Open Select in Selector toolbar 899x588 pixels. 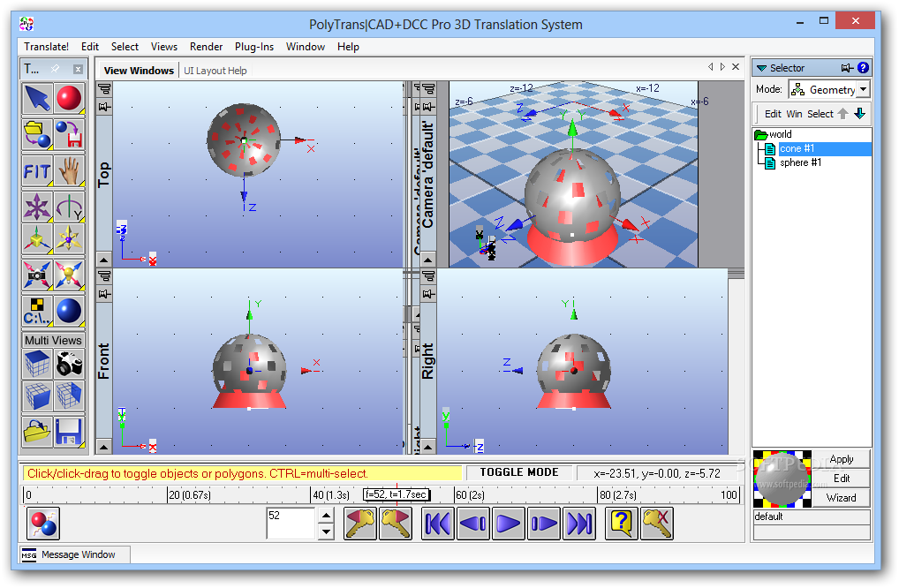click(820, 114)
